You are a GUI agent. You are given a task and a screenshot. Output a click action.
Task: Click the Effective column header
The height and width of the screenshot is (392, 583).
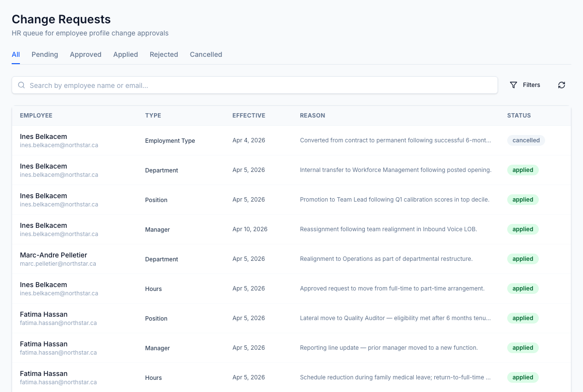pyautogui.click(x=249, y=116)
